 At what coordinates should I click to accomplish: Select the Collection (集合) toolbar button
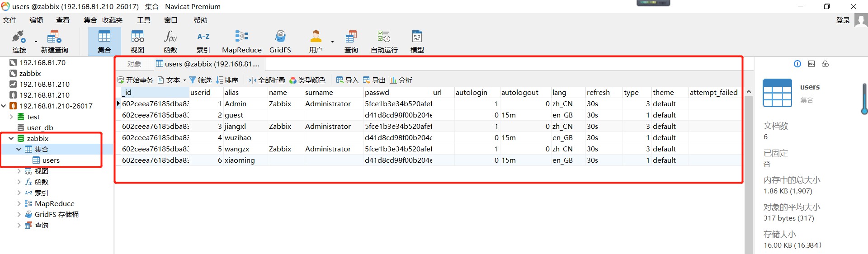click(104, 41)
